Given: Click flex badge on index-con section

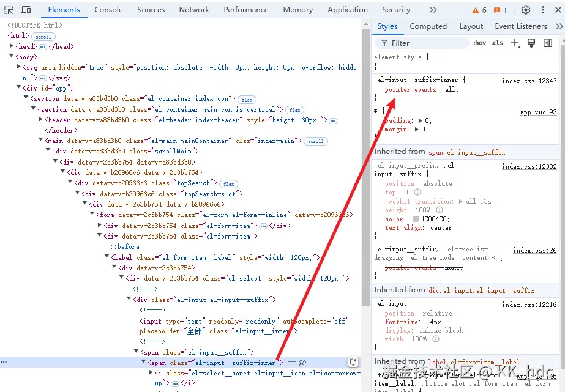Looking at the screenshot, I should point(247,99).
